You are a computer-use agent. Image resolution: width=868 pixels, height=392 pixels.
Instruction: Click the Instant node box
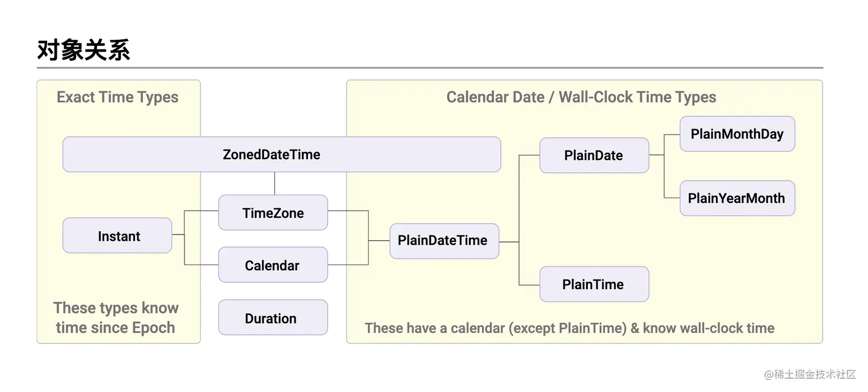(x=117, y=236)
